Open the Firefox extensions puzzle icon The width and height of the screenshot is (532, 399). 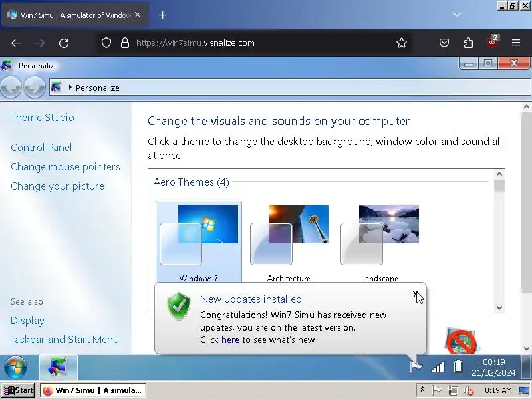[468, 43]
